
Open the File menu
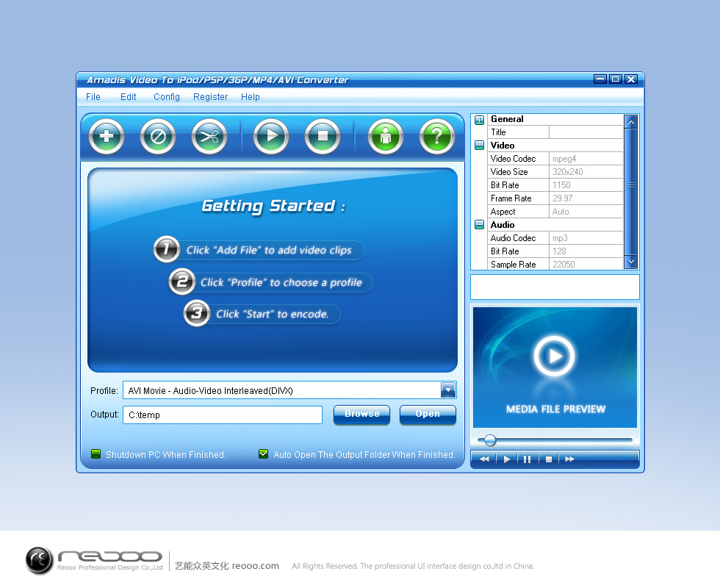93,97
